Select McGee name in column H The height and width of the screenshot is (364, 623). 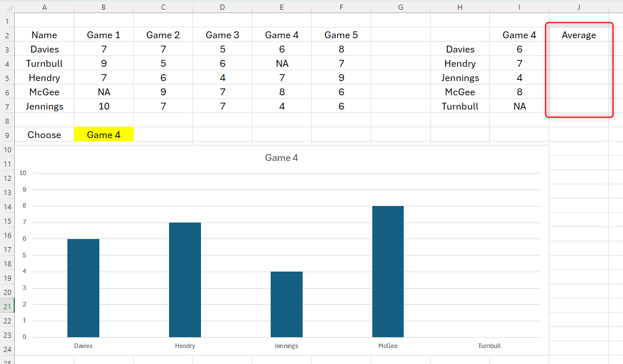pos(460,92)
